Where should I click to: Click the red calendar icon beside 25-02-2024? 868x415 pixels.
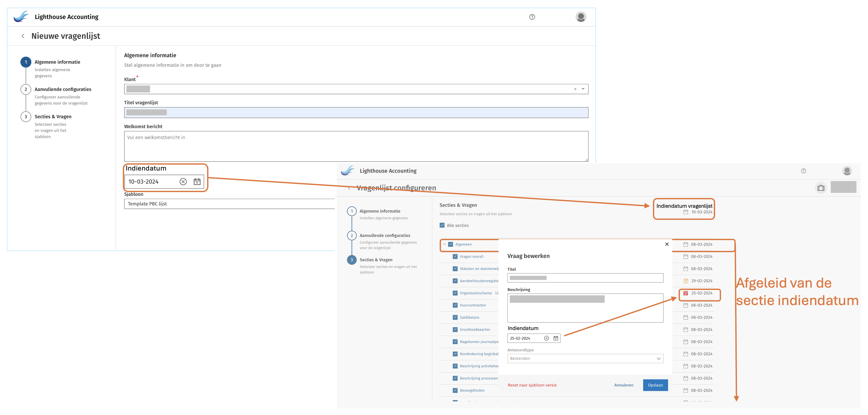point(685,293)
